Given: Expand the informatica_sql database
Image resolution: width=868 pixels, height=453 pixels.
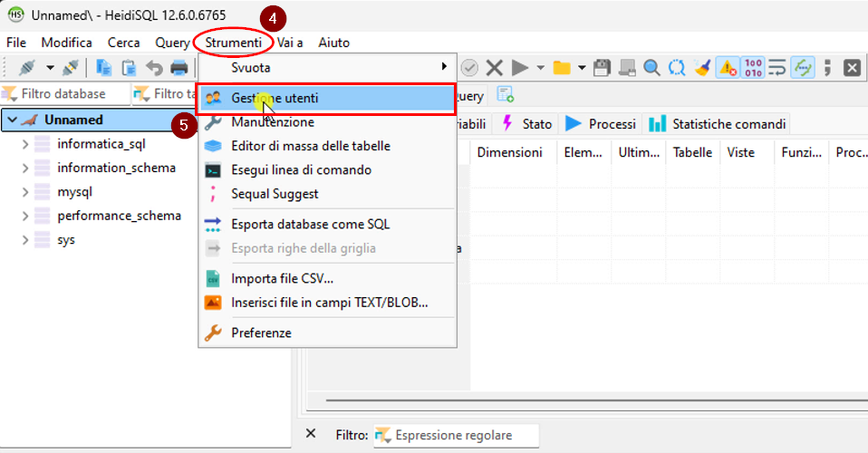Looking at the screenshot, I should point(24,145).
